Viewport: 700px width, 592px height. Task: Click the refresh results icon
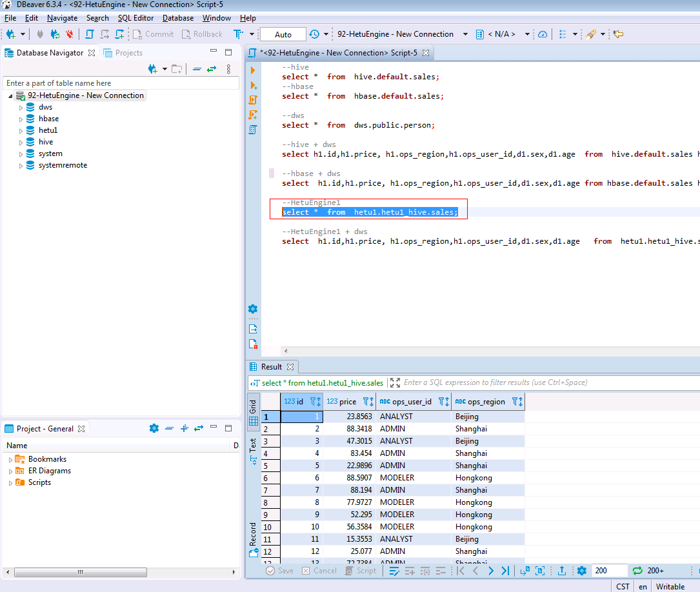point(637,571)
